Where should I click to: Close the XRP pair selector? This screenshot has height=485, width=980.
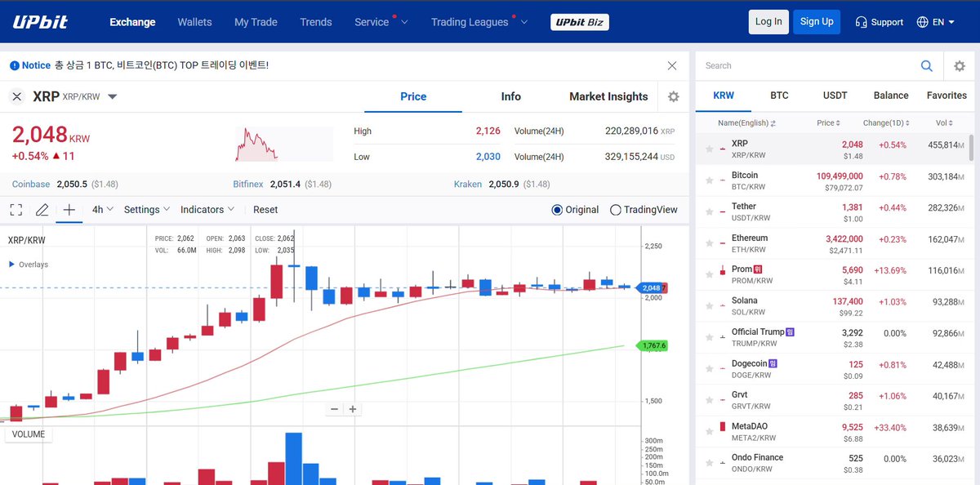click(17, 96)
